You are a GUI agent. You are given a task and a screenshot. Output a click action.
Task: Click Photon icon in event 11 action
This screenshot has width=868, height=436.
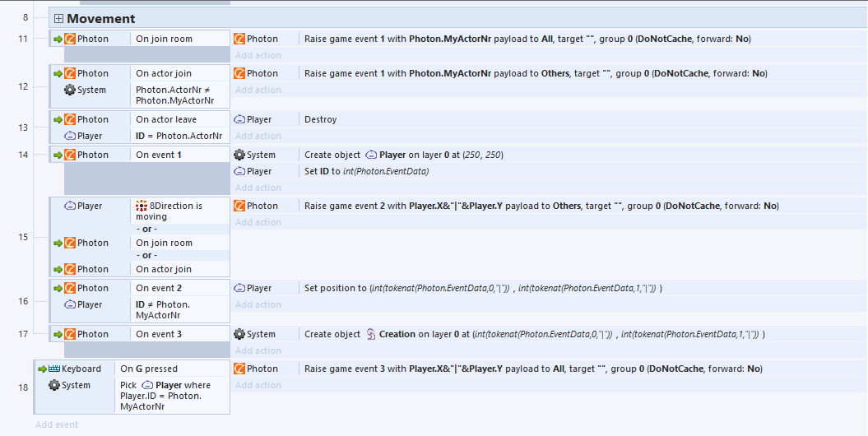pos(239,39)
